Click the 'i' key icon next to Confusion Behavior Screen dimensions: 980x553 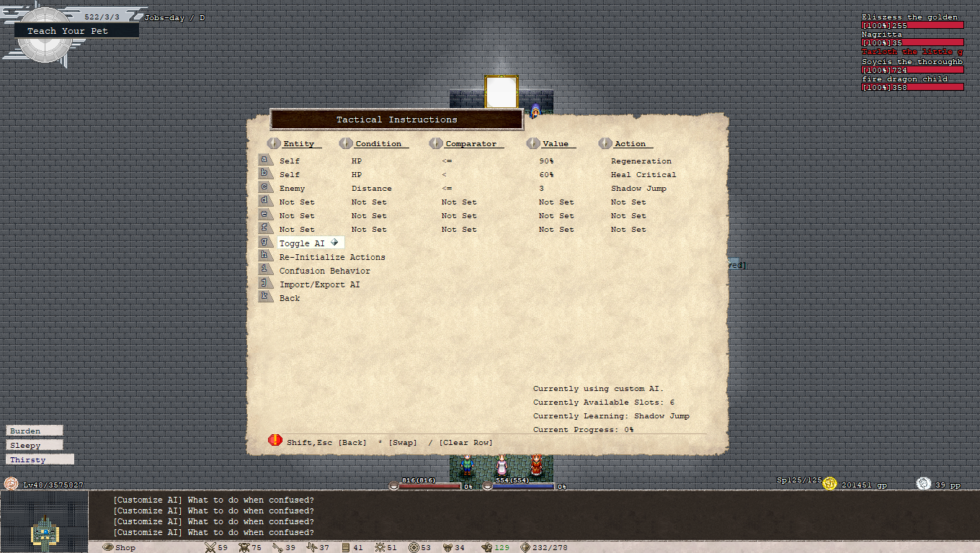click(266, 269)
